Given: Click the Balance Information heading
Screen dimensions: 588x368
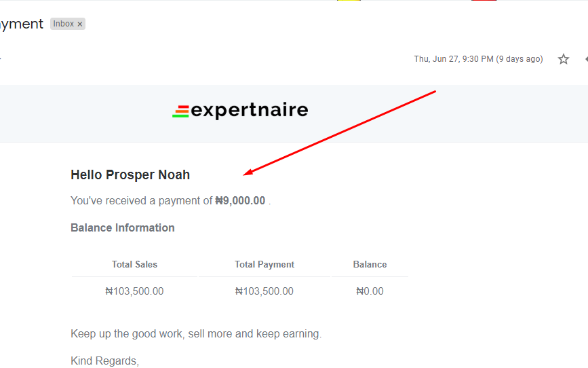Looking at the screenshot, I should point(123,227).
